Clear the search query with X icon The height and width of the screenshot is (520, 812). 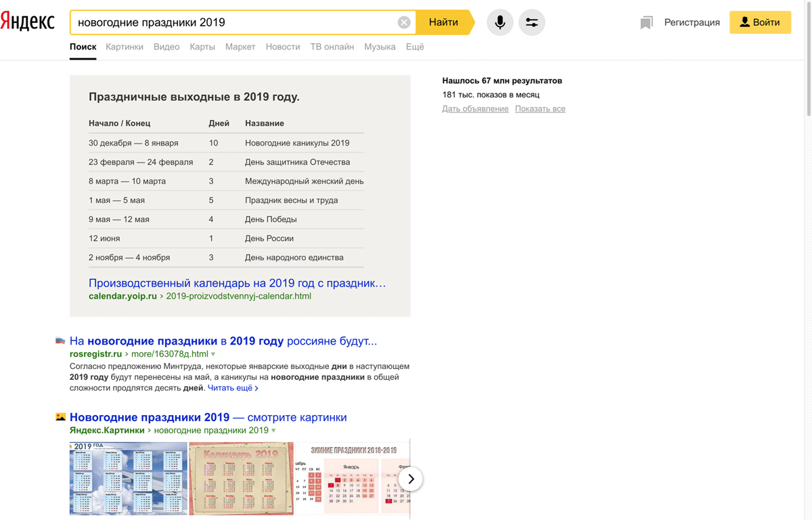404,22
